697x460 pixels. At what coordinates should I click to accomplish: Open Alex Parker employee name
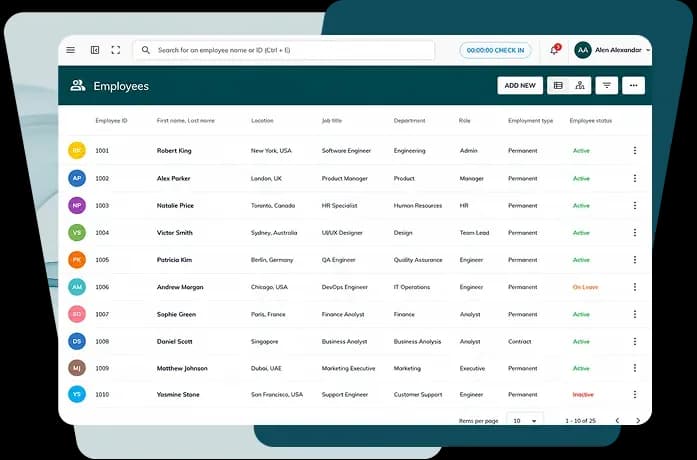173,178
